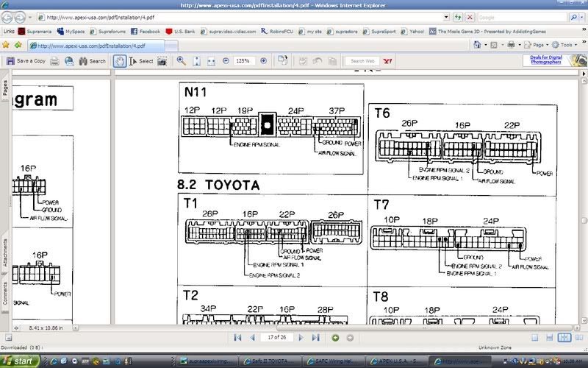Open the Supramania favorites link

(35, 32)
